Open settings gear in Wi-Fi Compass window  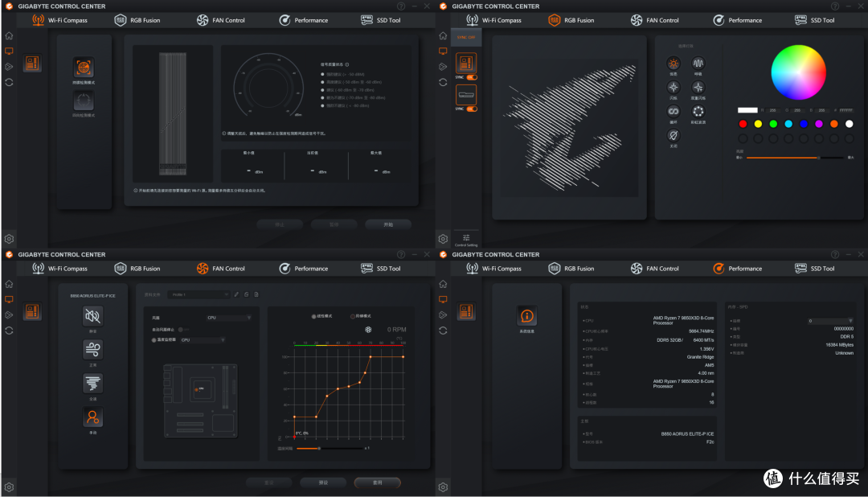9,239
